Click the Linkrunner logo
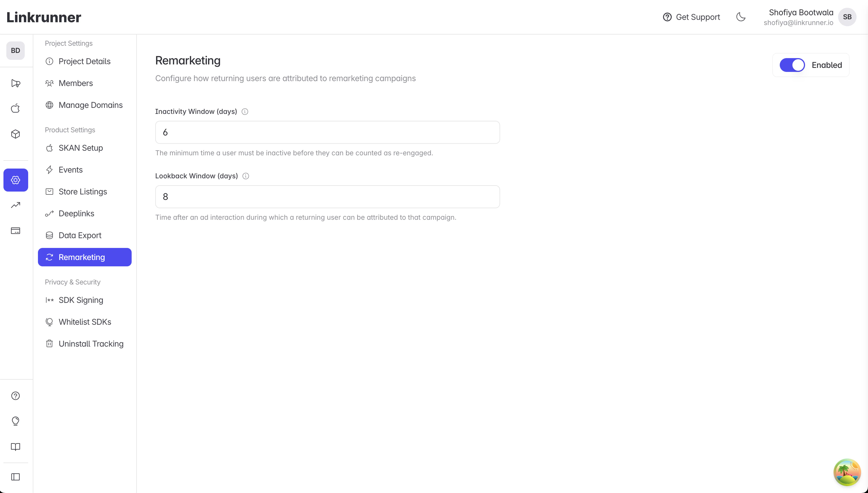This screenshot has height=493, width=868. [44, 17]
